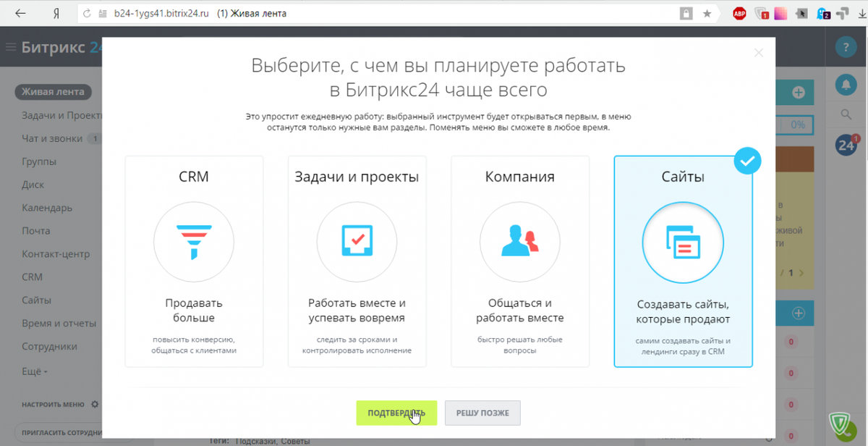Open Диск in sidebar
Viewport: 868px width, 446px height.
[33, 185]
